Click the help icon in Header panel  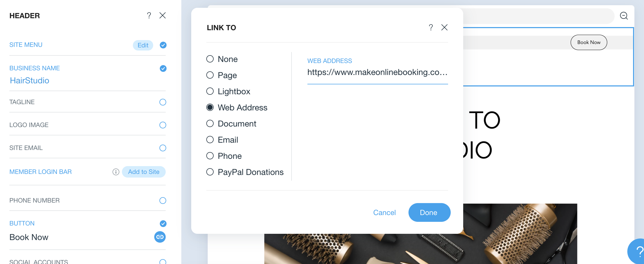pos(149,16)
